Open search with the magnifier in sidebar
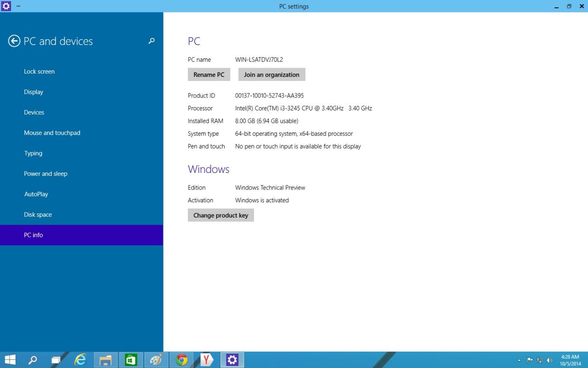This screenshot has height=368, width=588. (x=151, y=41)
